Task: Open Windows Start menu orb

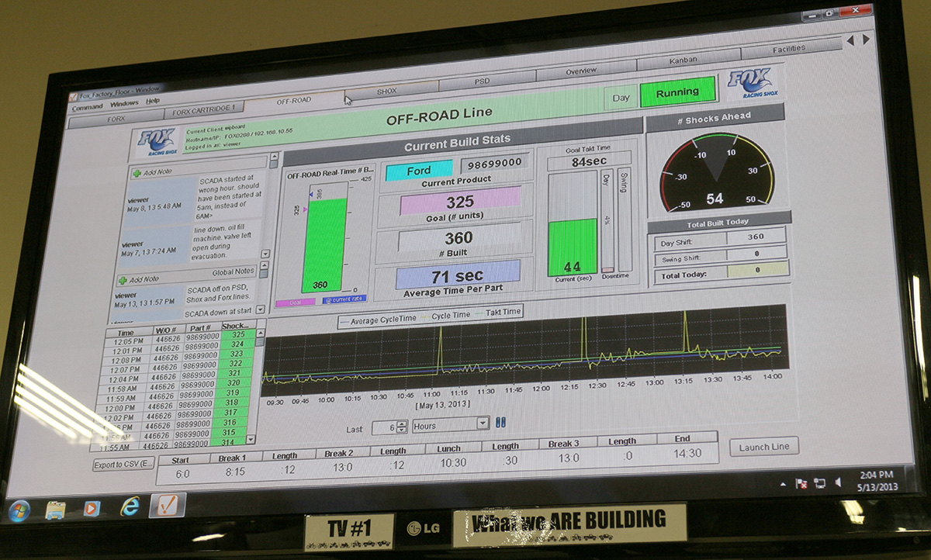Action: tap(19, 510)
